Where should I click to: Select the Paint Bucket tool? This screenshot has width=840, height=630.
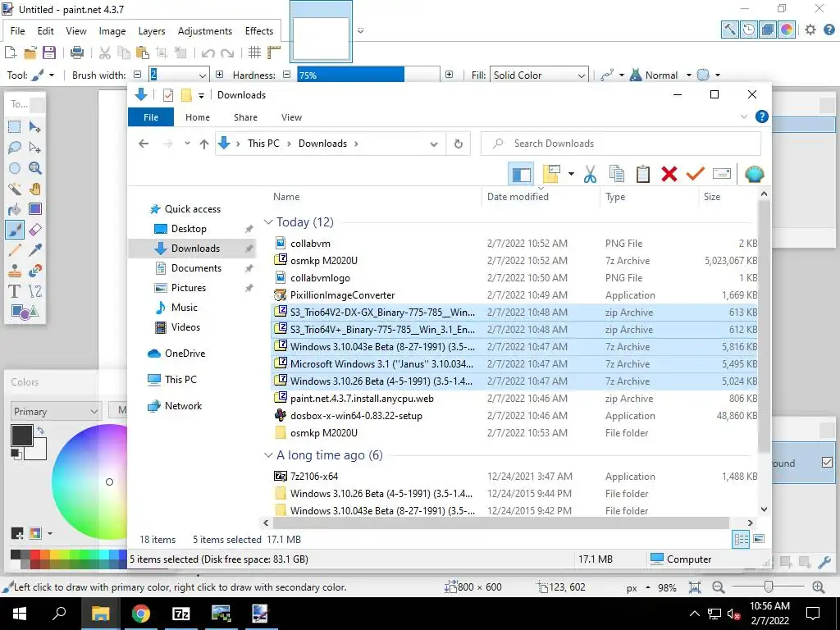point(15,209)
